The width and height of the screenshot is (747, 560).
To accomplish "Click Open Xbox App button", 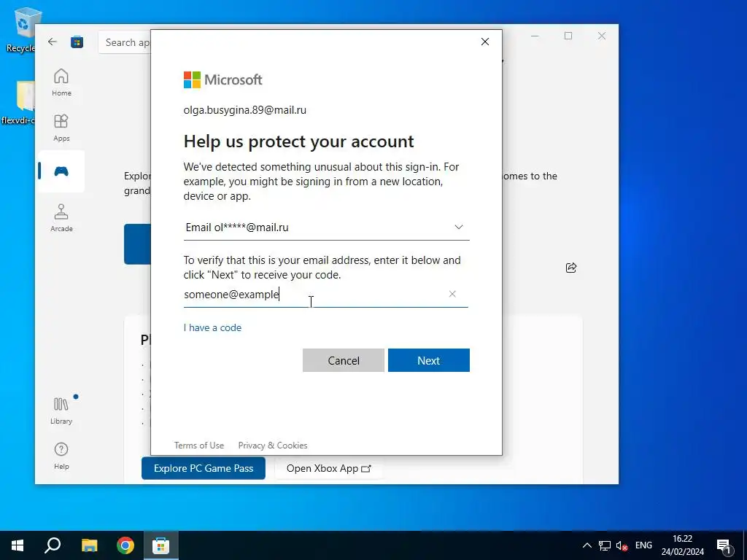I will tap(328, 468).
